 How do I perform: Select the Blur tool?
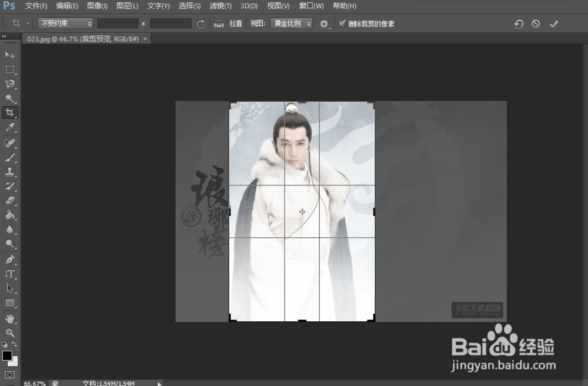tap(10, 229)
